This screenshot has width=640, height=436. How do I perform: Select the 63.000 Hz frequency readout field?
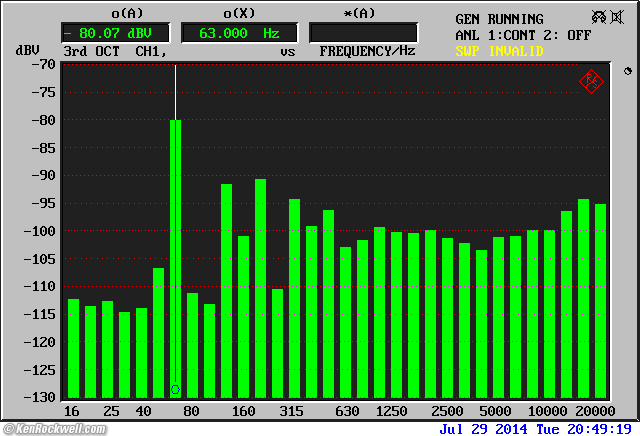[x=239, y=33]
